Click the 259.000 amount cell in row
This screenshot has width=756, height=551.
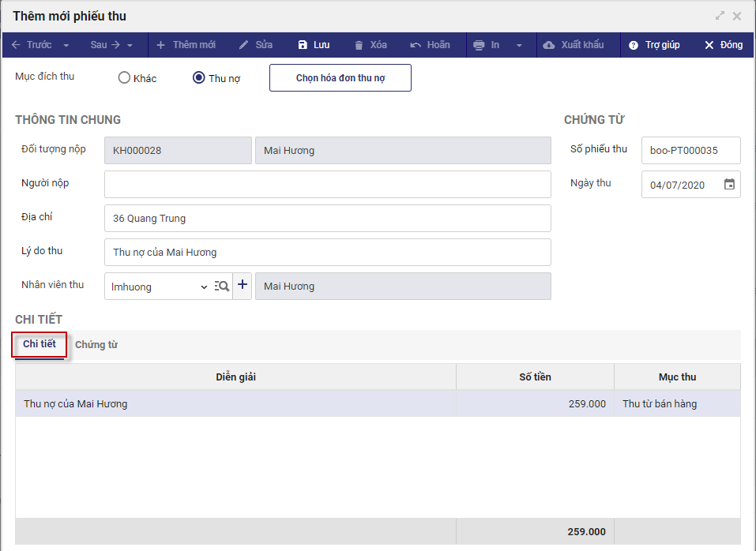pos(535,403)
